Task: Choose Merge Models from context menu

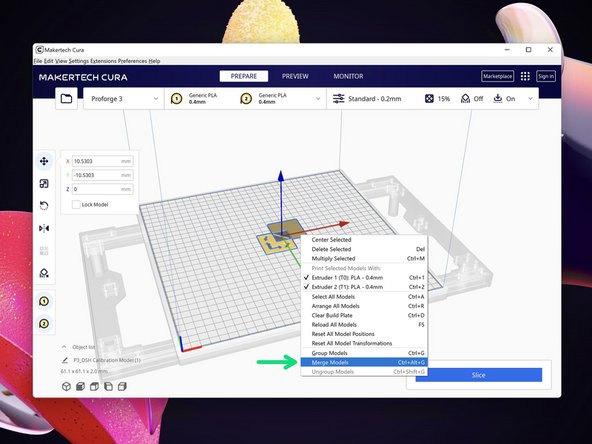Action: pos(364,362)
